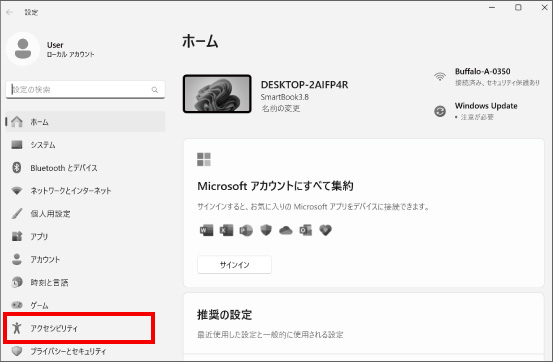Click the 推奨の設定 heading
Image resolution: width=553 pixels, height=362 pixels.
tap(224, 314)
